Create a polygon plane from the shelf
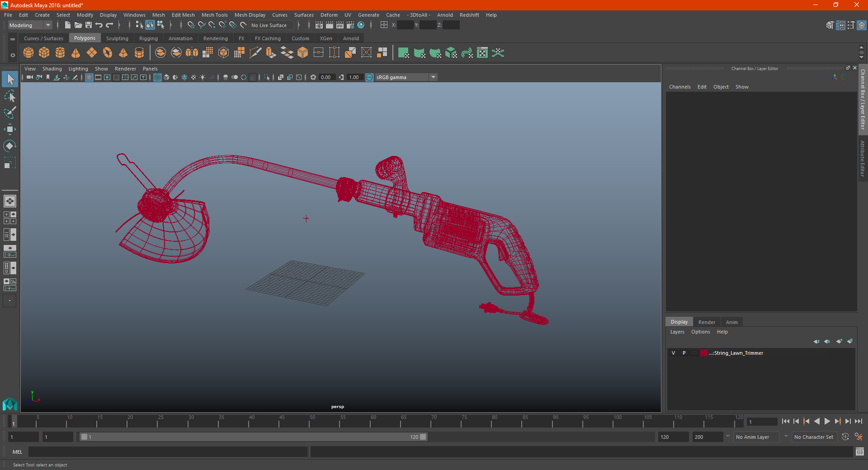 [92, 53]
